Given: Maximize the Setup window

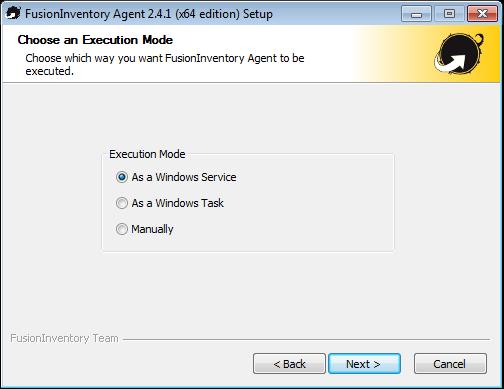Looking at the screenshot, I should (449, 14).
